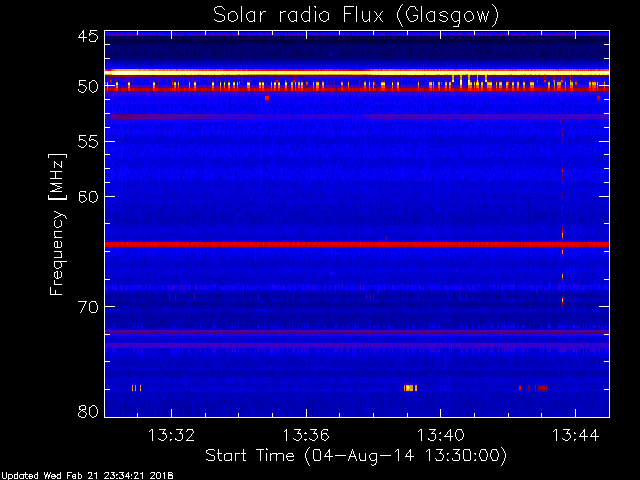Select the '55' frequency axis label
The image size is (640, 480).
coord(88,142)
